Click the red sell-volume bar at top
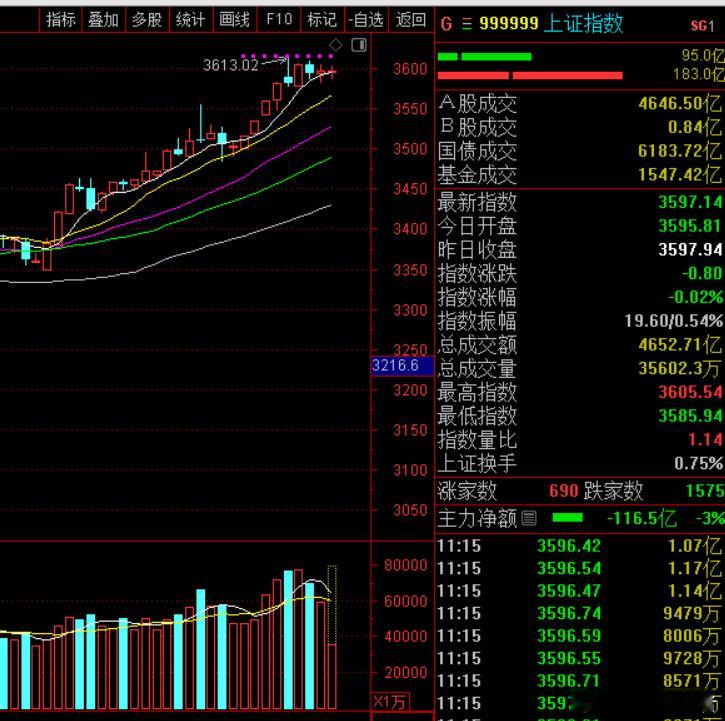Screen dimensions: 725x721 tap(530, 75)
